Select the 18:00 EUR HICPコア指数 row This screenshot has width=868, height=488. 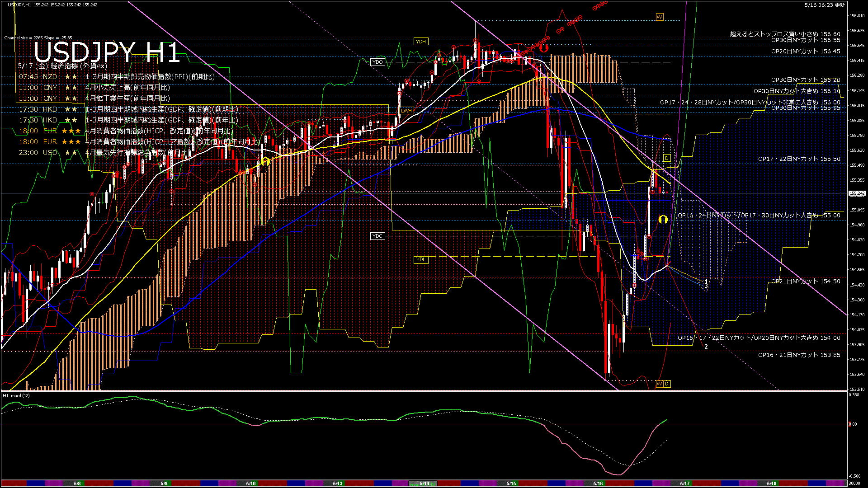(140, 142)
